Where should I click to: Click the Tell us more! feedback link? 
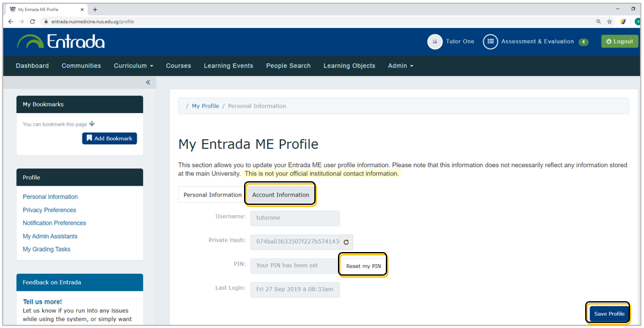tap(42, 302)
